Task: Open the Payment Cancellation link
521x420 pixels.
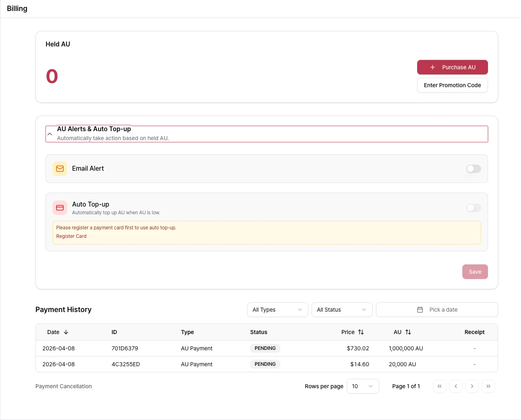Action: click(x=64, y=386)
